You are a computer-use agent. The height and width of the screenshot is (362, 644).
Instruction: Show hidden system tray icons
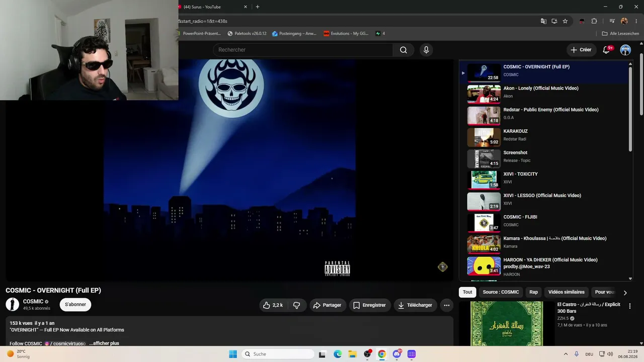coord(566,354)
